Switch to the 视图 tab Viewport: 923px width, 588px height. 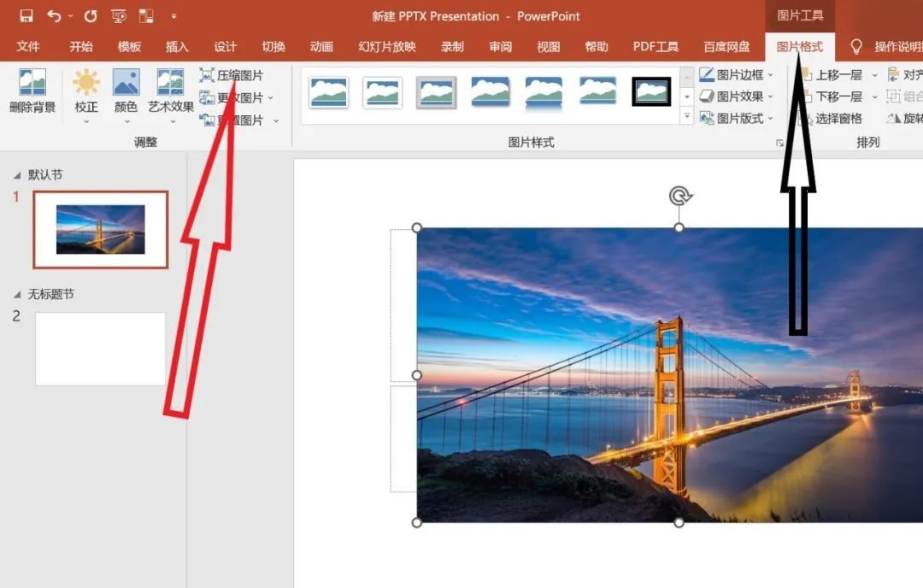click(x=548, y=46)
